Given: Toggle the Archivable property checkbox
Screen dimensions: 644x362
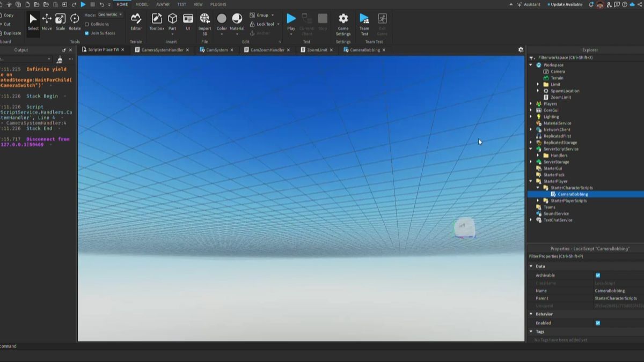Looking at the screenshot, I should tap(598, 275).
